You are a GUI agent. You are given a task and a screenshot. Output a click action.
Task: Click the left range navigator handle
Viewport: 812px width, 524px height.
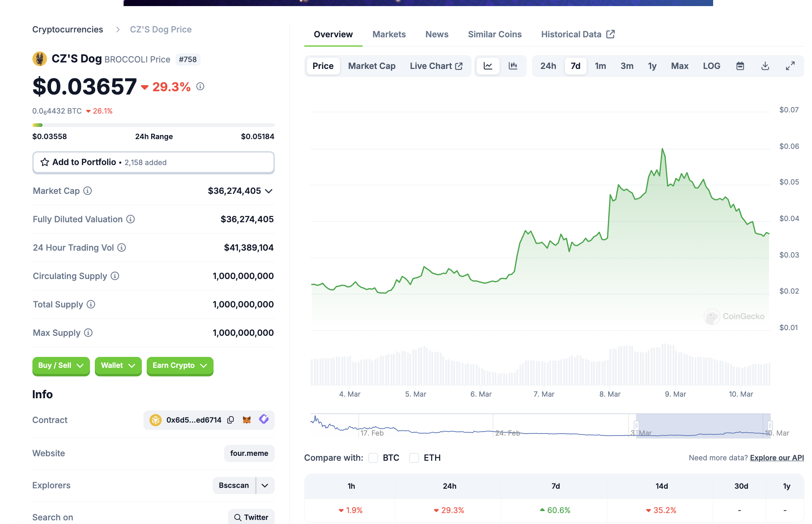(636, 425)
